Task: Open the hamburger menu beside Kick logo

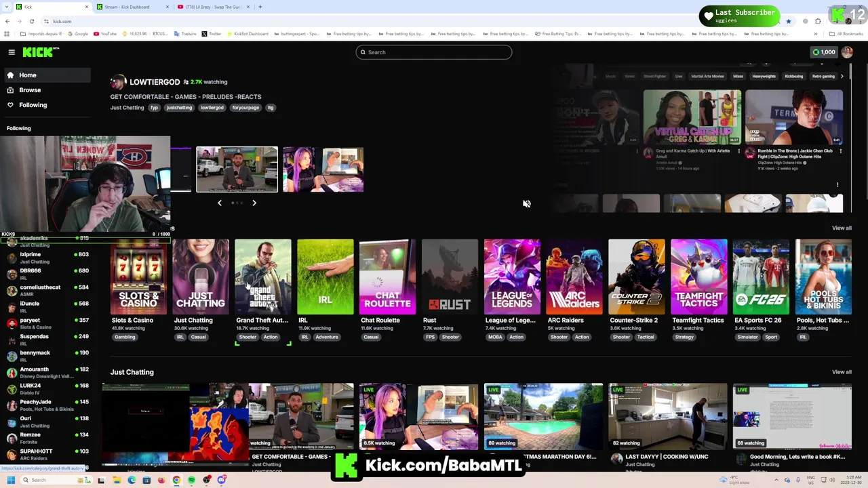Action: point(12,52)
